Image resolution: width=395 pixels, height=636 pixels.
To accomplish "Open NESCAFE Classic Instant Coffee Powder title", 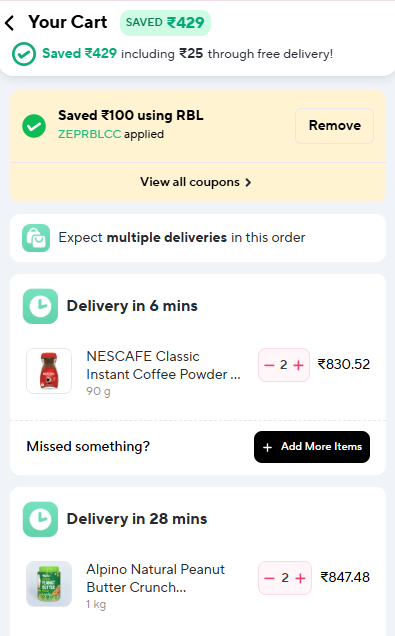I will (x=163, y=365).
